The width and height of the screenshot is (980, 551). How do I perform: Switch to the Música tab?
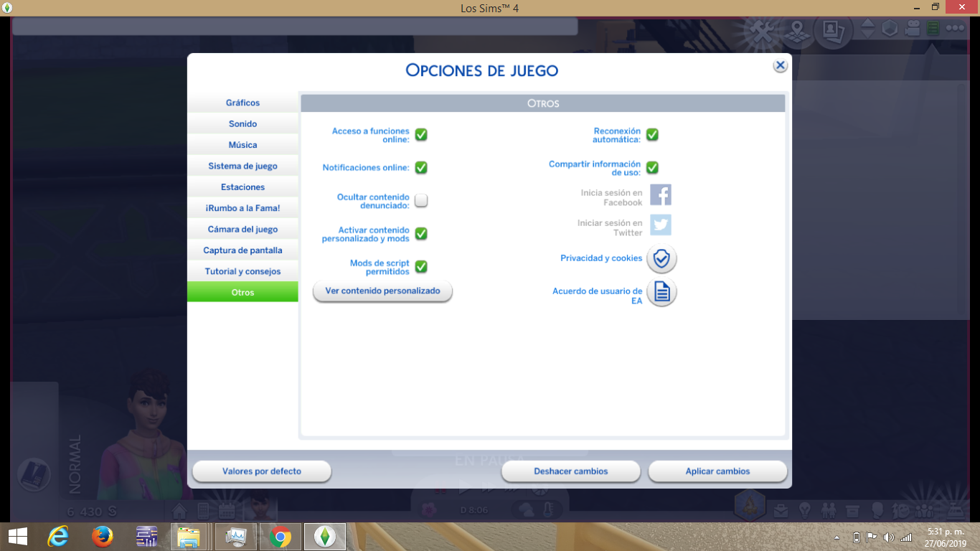[x=242, y=145]
